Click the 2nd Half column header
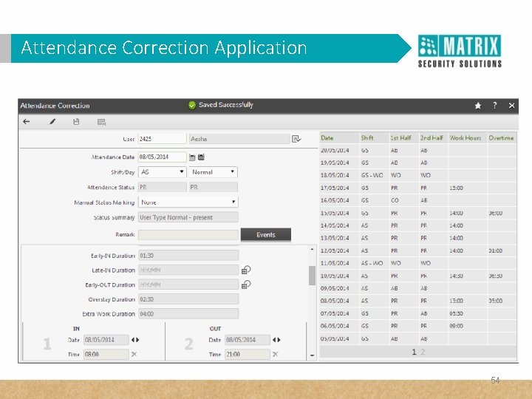Image resolution: width=532 pixels, height=399 pixels. click(x=434, y=138)
